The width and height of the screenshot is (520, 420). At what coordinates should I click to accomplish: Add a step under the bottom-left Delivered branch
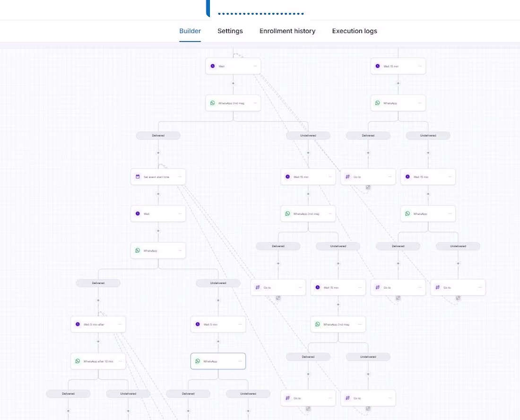(69, 411)
